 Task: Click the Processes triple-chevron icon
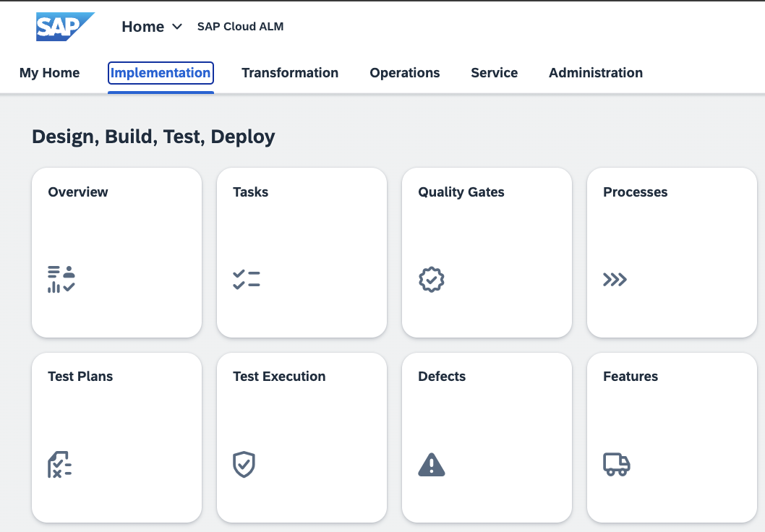click(615, 280)
